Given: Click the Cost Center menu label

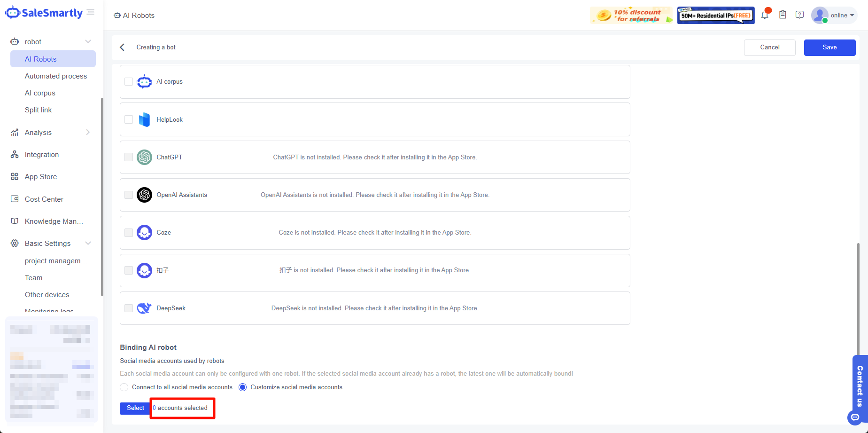Looking at the screenshot, I should (44, 199).
